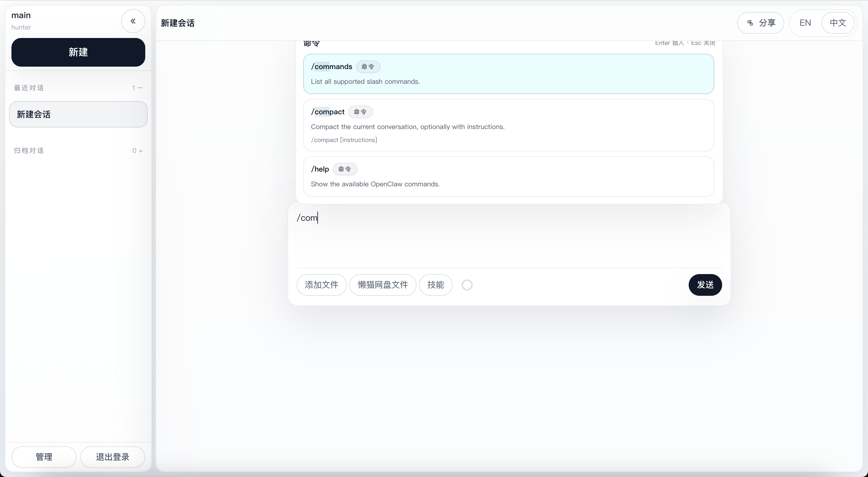Click inside the message input containing /com
This screenshot has height=477, width=868.
coord(509,238)
